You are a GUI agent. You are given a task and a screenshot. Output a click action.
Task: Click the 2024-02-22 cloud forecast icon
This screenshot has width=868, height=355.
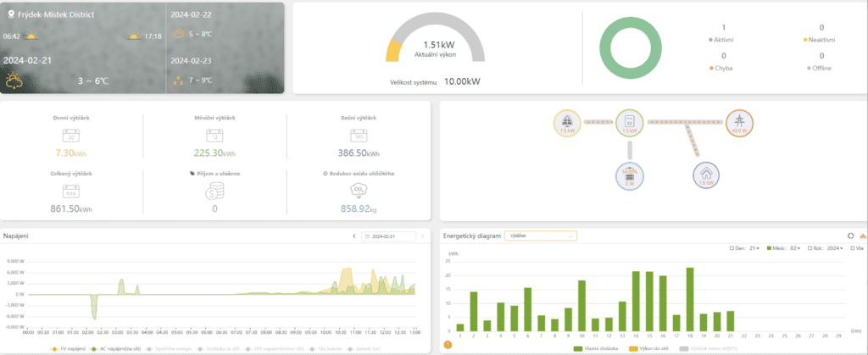click(x=179, y=34)
